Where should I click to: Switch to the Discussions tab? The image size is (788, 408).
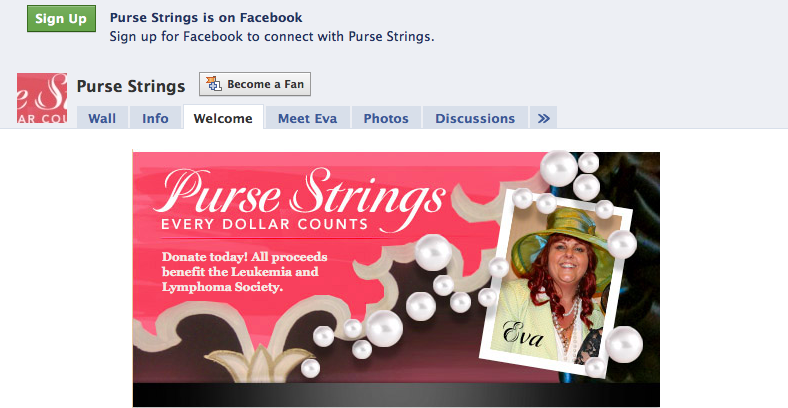(x=475, y=118)
